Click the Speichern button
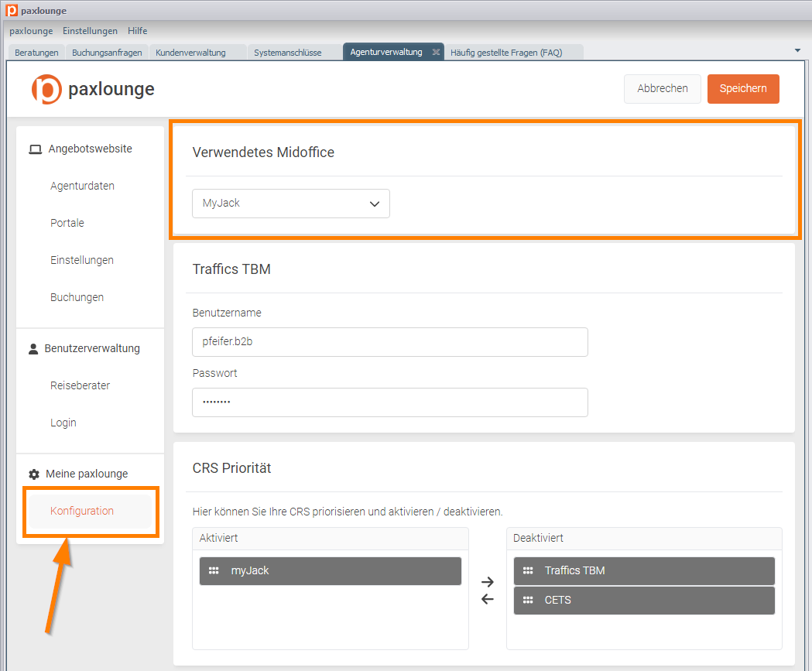The width and height of the screenshot is (812, 671). tap(743, 88)
